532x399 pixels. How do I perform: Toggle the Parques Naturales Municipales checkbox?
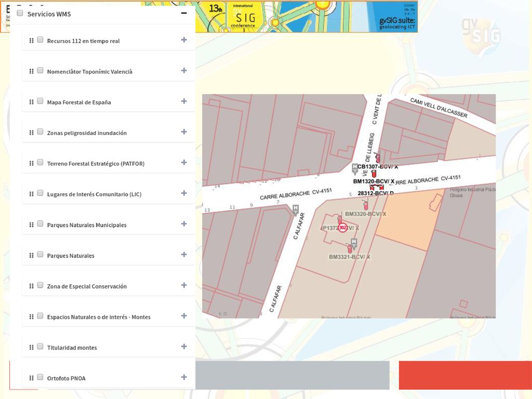tap(40, 223)
